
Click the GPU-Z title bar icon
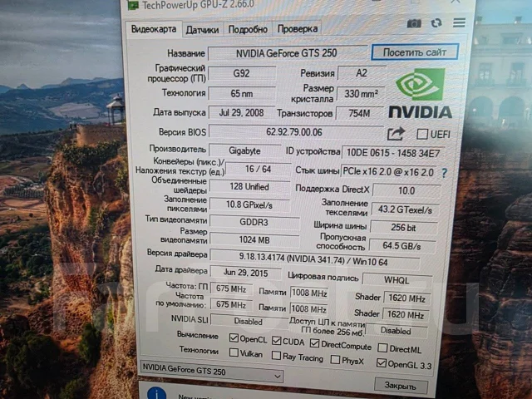[x=133, y=5]
